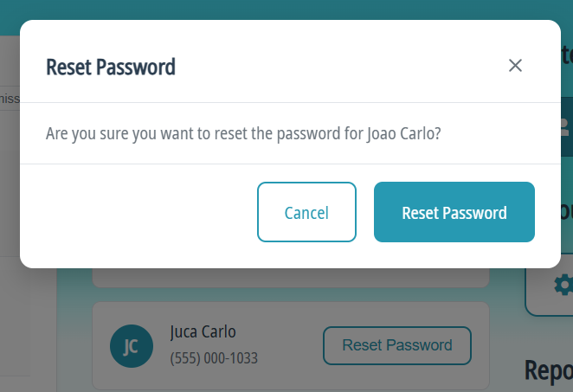
Task: Click the heading starting with Repo
Action: [x=548, y=370]
